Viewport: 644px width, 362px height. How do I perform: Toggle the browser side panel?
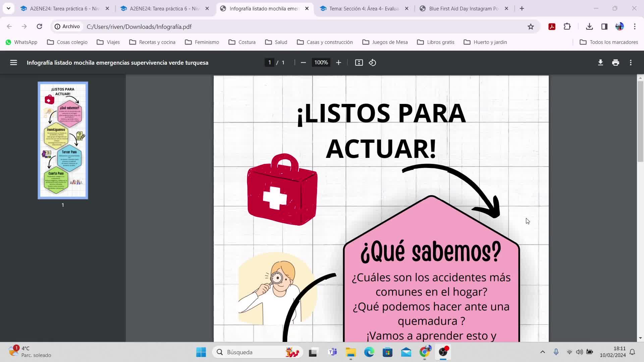pos(604,26)
